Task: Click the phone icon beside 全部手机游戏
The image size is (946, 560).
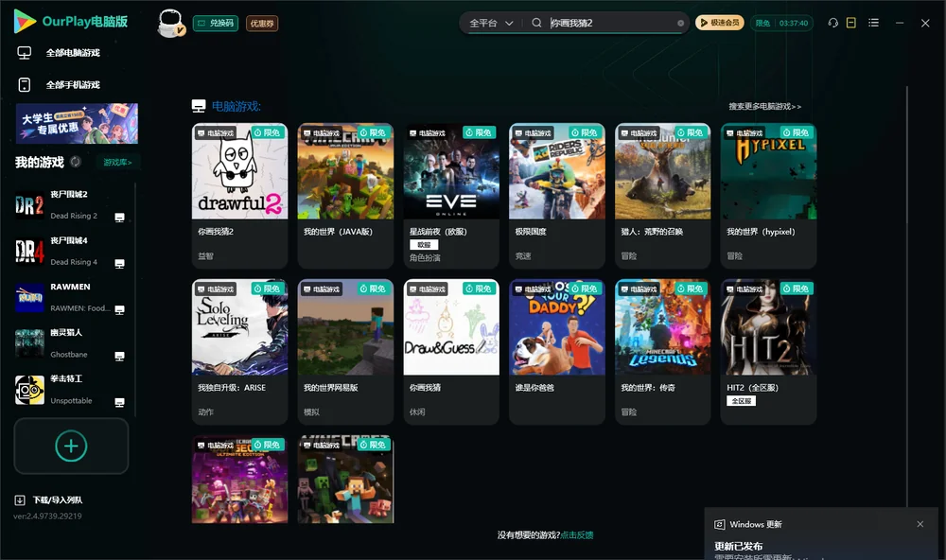Action: click(x=25, y=84)
